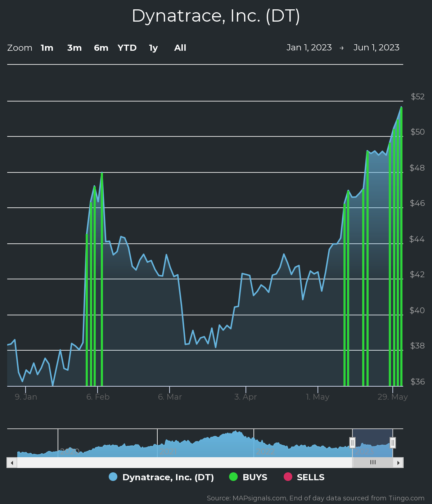Toggle SELLS series in legend
This screenshot has width=432, height=504.
pyautogui.click(x=304, y=477)
